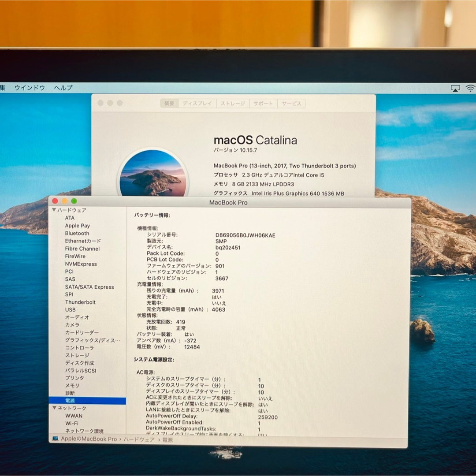This screenshot has height=476, width=476.
Task: Select SATA/SATA Express in the sidebar
Action: pos(89,287)
